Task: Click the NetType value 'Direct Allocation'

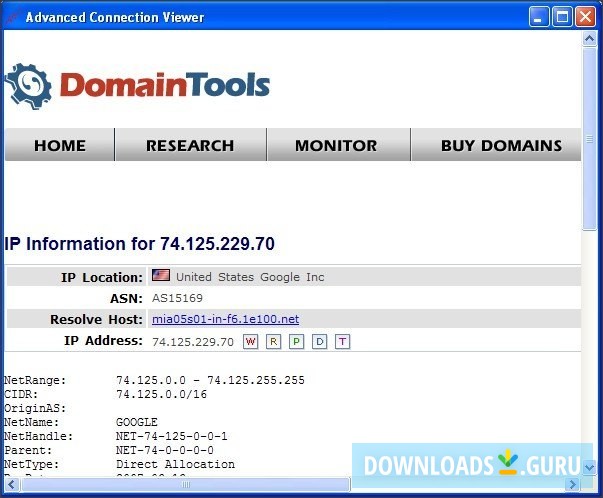Action: (x=175, y=464)
